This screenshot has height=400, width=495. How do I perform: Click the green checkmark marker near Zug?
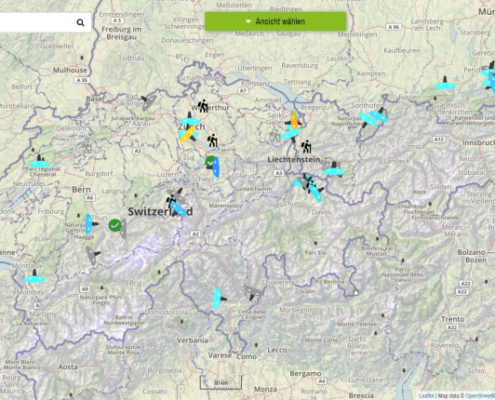tap(210, 162)
